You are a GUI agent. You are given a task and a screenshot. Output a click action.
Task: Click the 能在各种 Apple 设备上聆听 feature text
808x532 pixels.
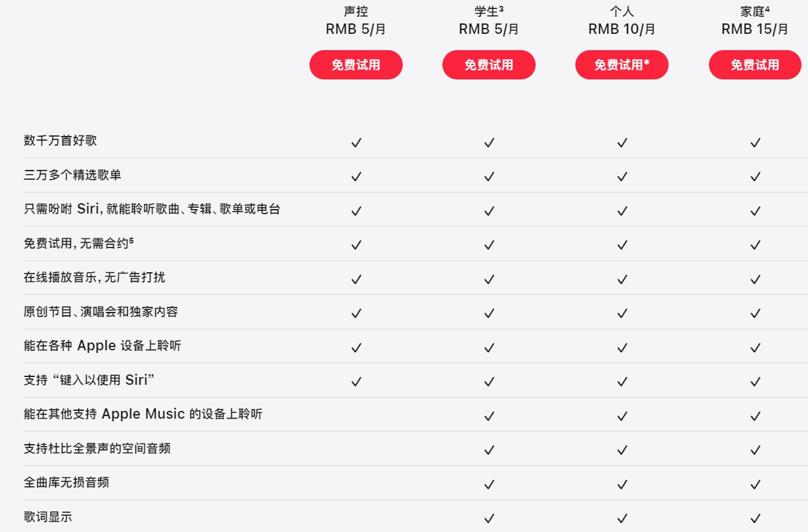(x=102, y=346)
